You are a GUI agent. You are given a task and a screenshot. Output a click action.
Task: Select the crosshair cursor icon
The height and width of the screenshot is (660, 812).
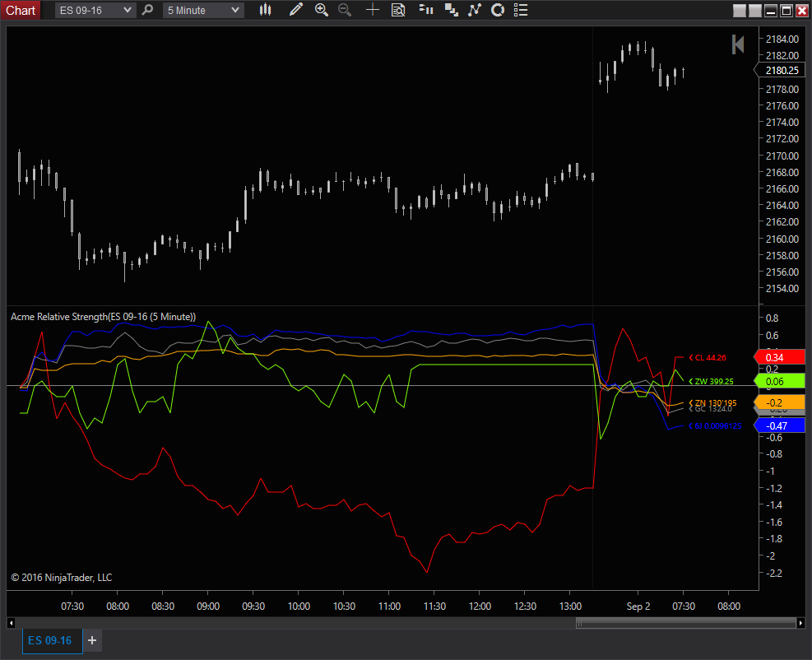pyautogui.click(x=373, y=10)
